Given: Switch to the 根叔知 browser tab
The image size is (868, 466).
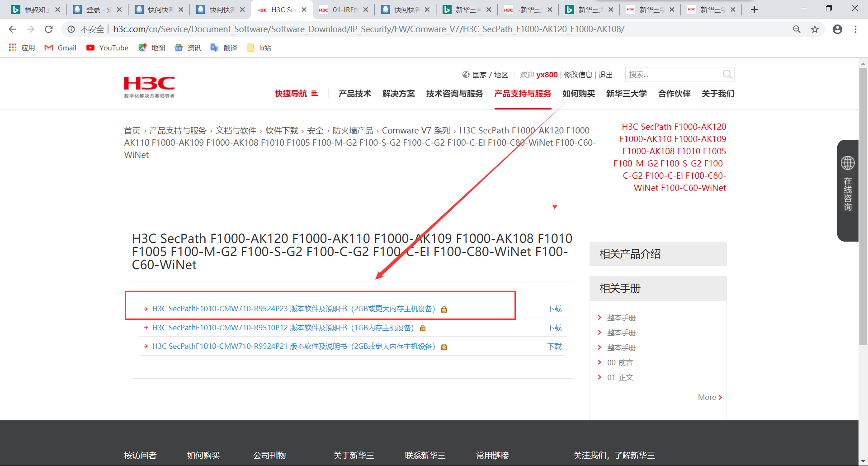Looking at the screenshot, I should pos(35,10).
